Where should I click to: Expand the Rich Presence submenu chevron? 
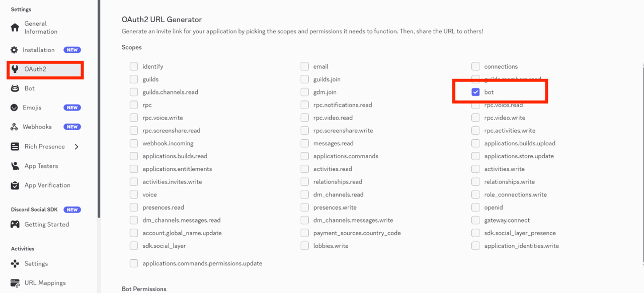pyautogui.click(x=77, y=147)
